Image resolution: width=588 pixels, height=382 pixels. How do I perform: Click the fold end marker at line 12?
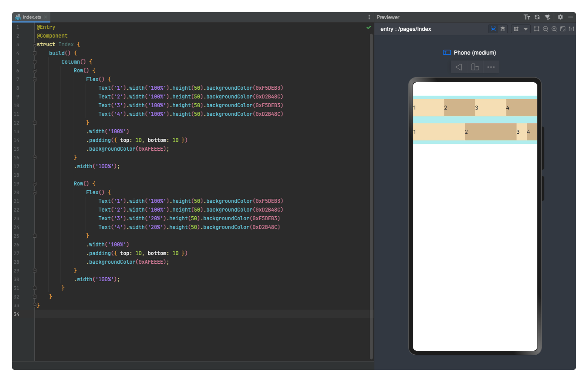(35, 123)
